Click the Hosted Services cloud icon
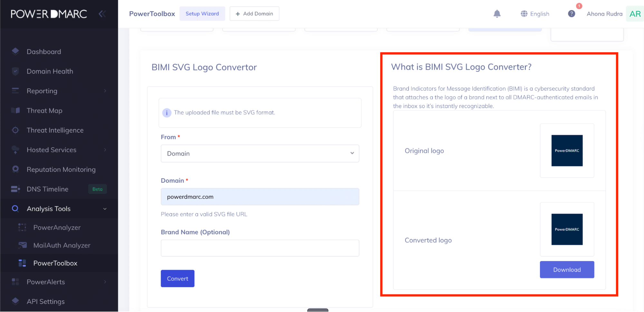 tap(15, 150)
